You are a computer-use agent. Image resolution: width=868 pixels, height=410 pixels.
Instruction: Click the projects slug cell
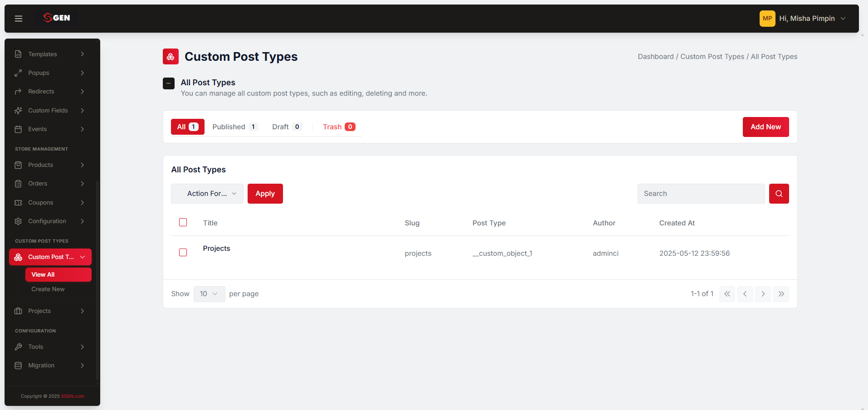tap(418, 254)
